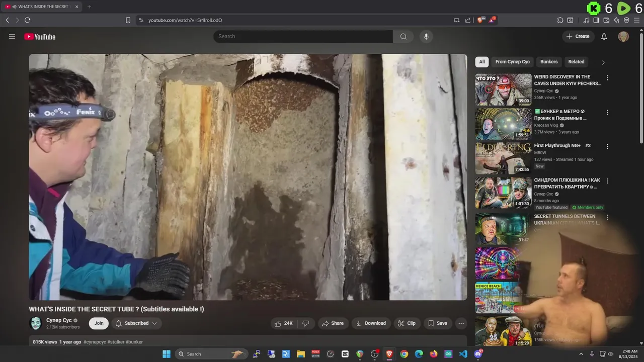The image size is (644, 362).
Task: Open the YouTube guide hamburger menu
Action: pos(12,36)
